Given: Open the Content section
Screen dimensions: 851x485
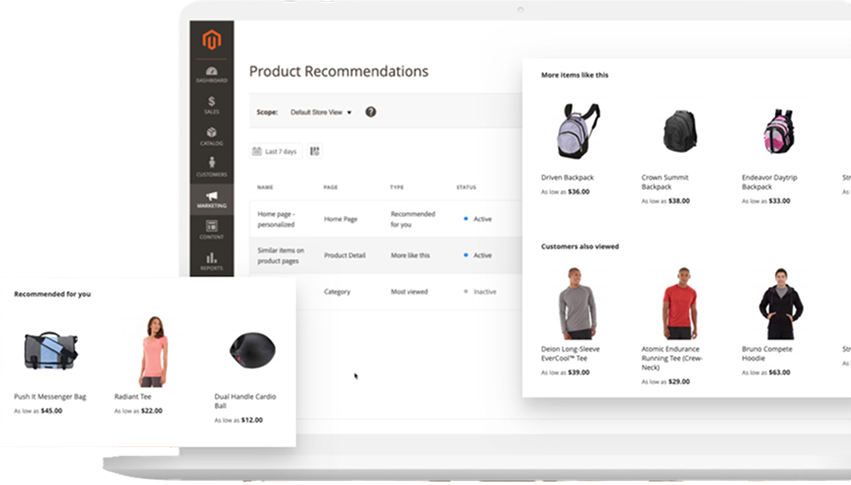Looking at the screenshot, I should pyautogui.click(x=211, y=230).
